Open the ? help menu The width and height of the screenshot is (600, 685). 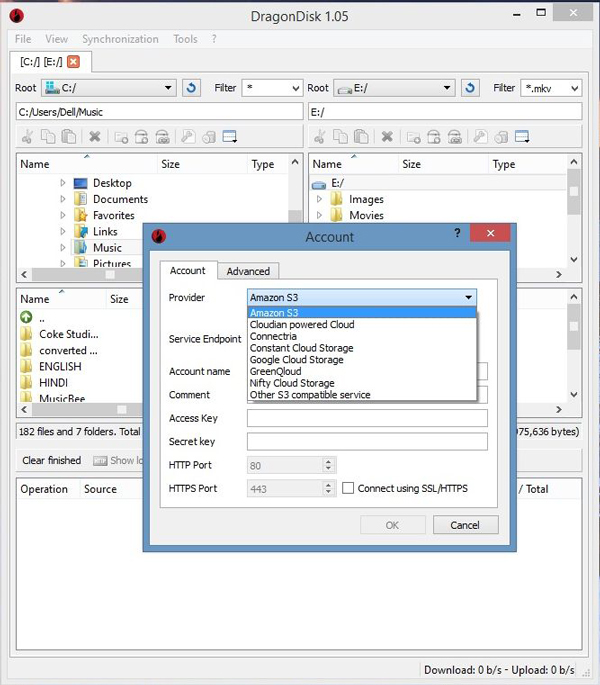click(214, 39)
